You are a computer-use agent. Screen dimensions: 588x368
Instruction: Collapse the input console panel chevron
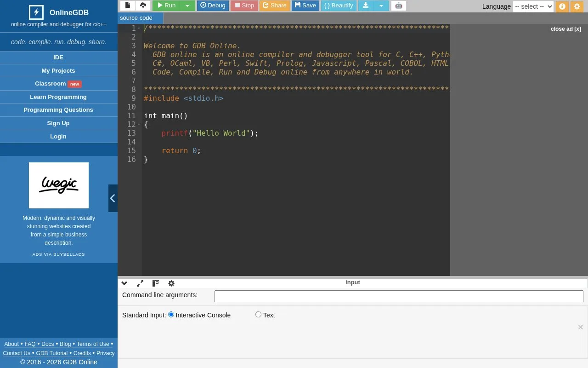(x=124, y=283)
